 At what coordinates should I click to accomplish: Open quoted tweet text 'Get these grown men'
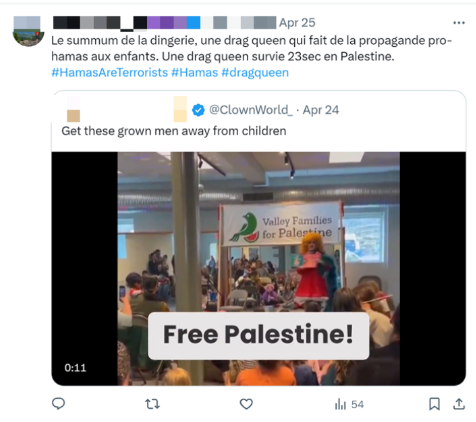[x=174, y=131]
